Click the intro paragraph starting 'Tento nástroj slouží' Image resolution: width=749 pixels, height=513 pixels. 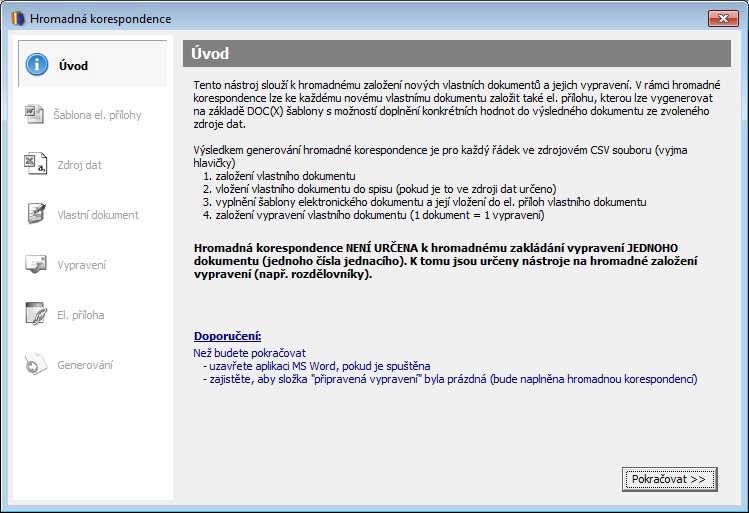point(457,105)
